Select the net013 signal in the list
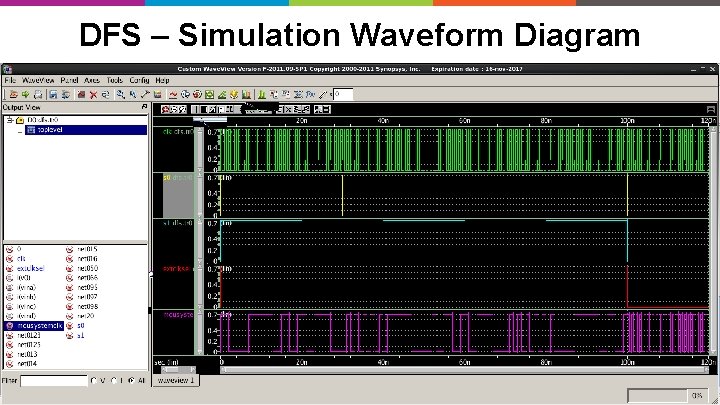This screenshot has height=405, width=720. [x=27, y=354]
